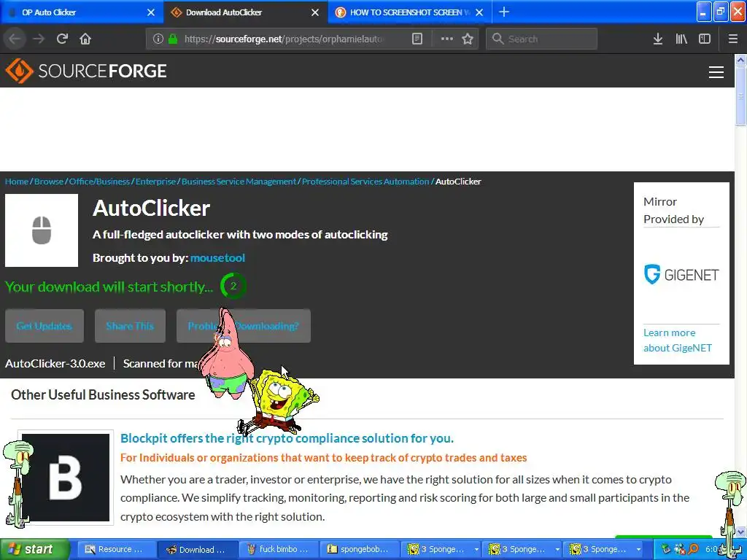
Task: Expand the first 3 Sponge taskbar group
Action: click(476, 550)
